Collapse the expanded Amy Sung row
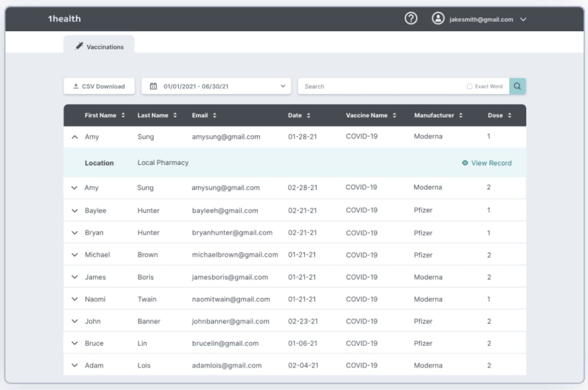 [74, 137]
